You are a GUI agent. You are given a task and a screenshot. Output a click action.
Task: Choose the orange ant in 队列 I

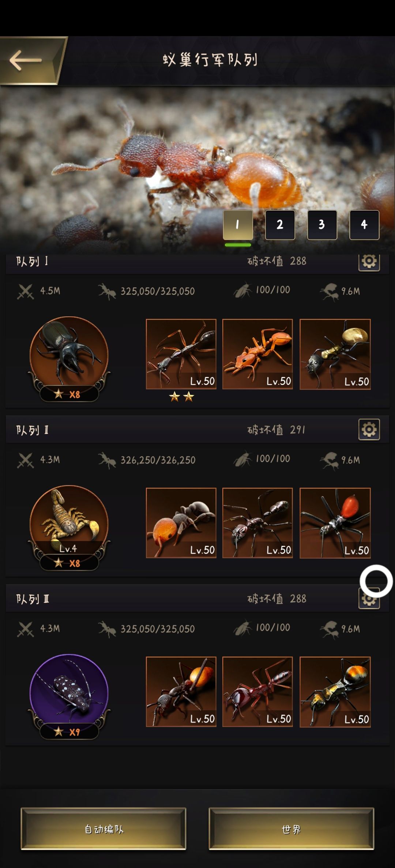coord(257,354)
